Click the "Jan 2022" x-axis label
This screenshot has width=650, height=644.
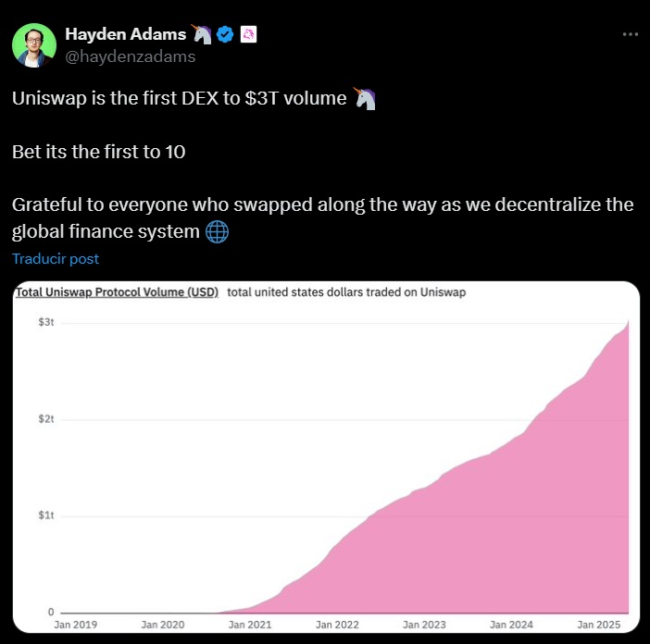[x=339, y=625]
